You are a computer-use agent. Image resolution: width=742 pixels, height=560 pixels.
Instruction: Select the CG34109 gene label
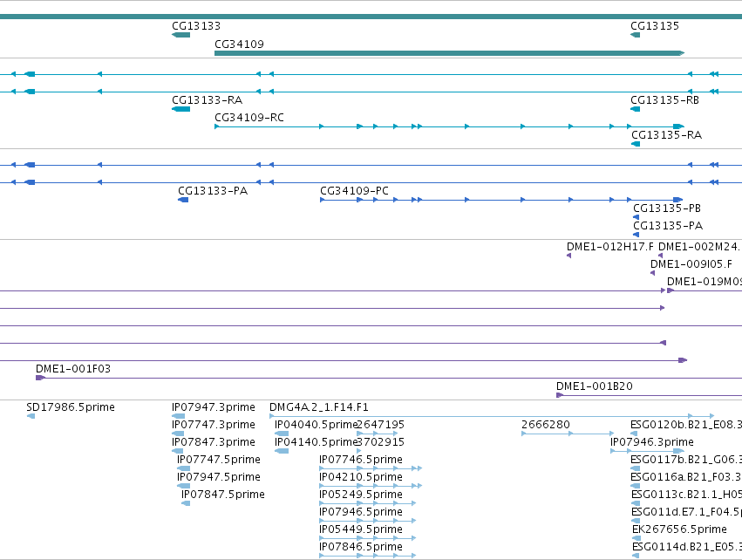239,44
